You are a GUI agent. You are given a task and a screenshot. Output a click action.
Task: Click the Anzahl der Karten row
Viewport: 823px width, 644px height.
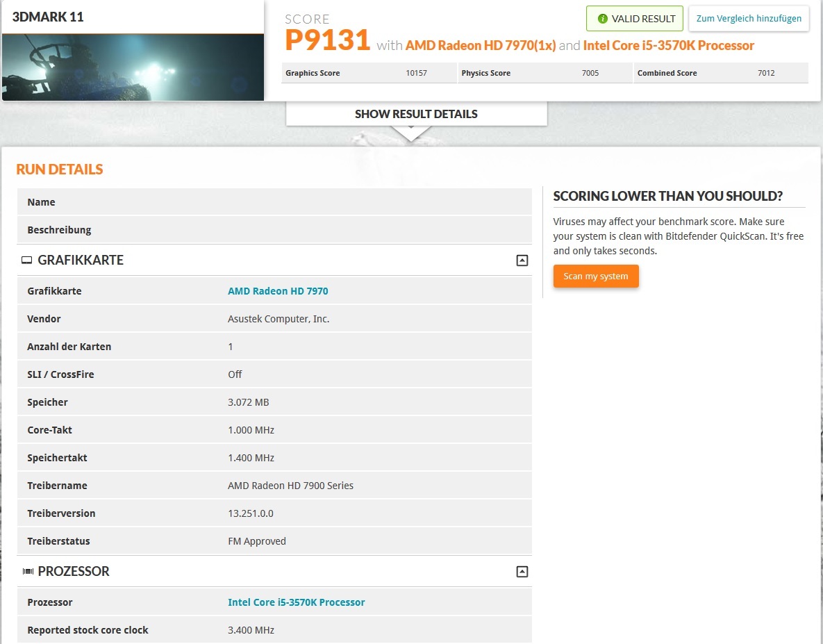click(x=274, y=347)
